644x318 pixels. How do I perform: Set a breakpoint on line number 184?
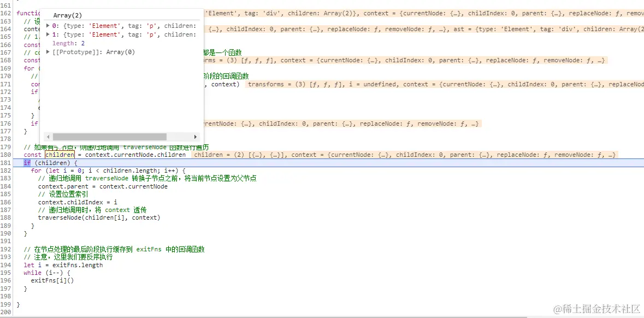(6, 186)
